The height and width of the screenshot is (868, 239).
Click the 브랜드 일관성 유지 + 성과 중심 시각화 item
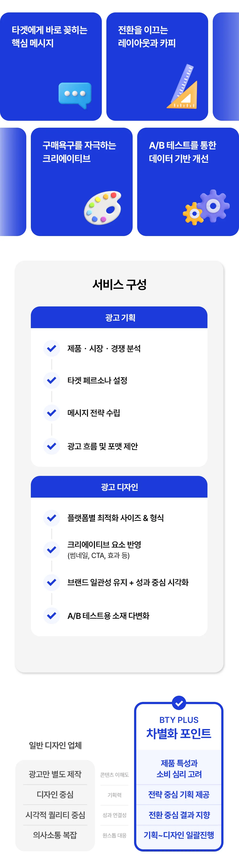pyautogui.click(x=128, y=582)
